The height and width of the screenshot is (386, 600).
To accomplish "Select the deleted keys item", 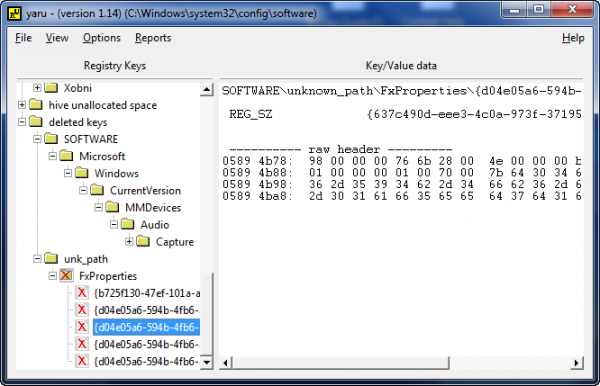I will (x=78, y=122).
